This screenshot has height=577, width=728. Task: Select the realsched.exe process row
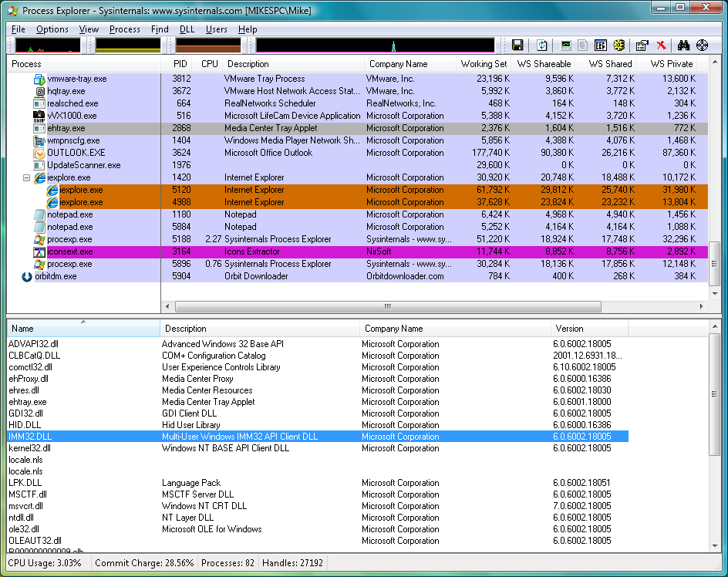(x=358, y=103)
